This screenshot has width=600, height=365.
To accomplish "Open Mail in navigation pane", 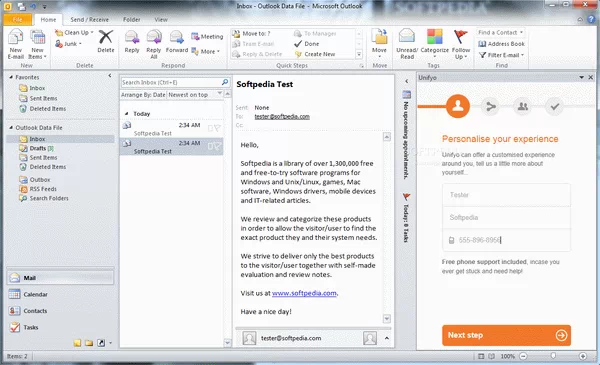I will pyautogui.click(x=60, y=278).
